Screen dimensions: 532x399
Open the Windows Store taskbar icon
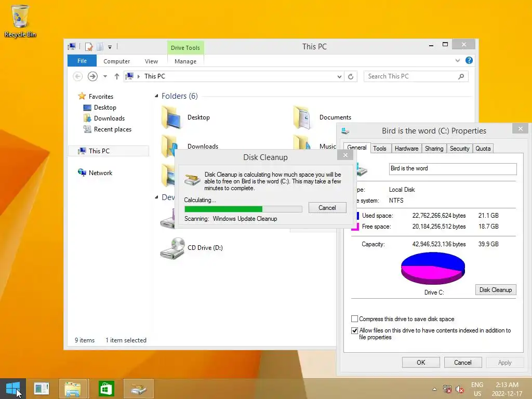(105, 389)
